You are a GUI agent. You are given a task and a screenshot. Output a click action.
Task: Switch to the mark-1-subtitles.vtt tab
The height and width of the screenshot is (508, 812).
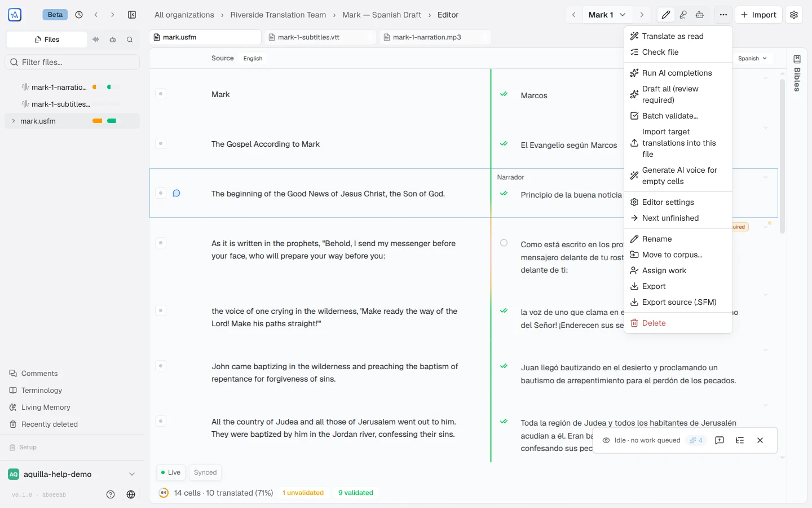point(320,37)
